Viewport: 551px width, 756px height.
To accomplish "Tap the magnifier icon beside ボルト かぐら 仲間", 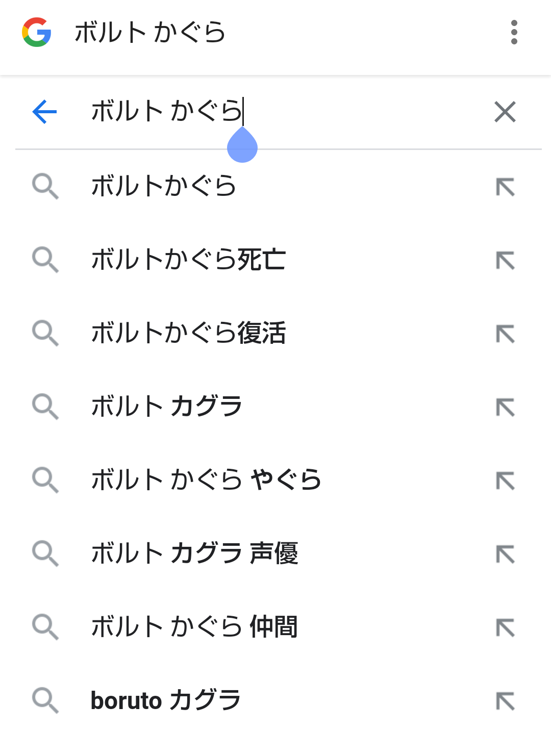I will click(45, 627).
